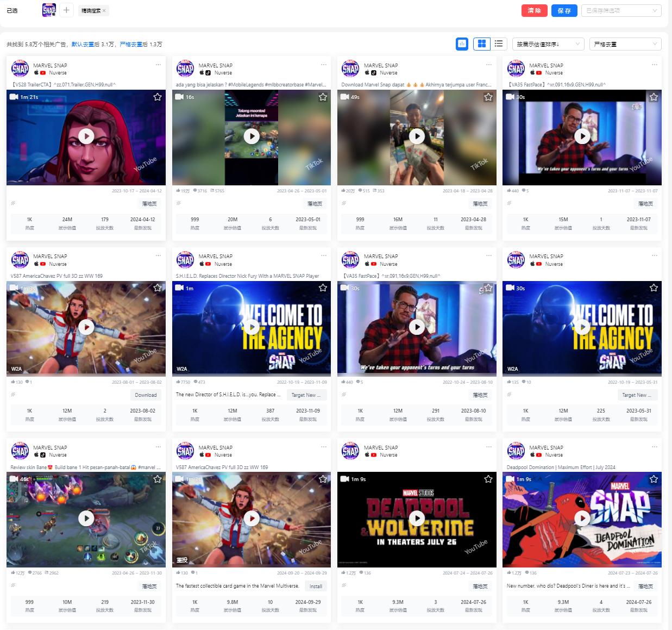Click the 默认去重 link
This screenshot has width=672, height=630.
[x=83, y=45]
